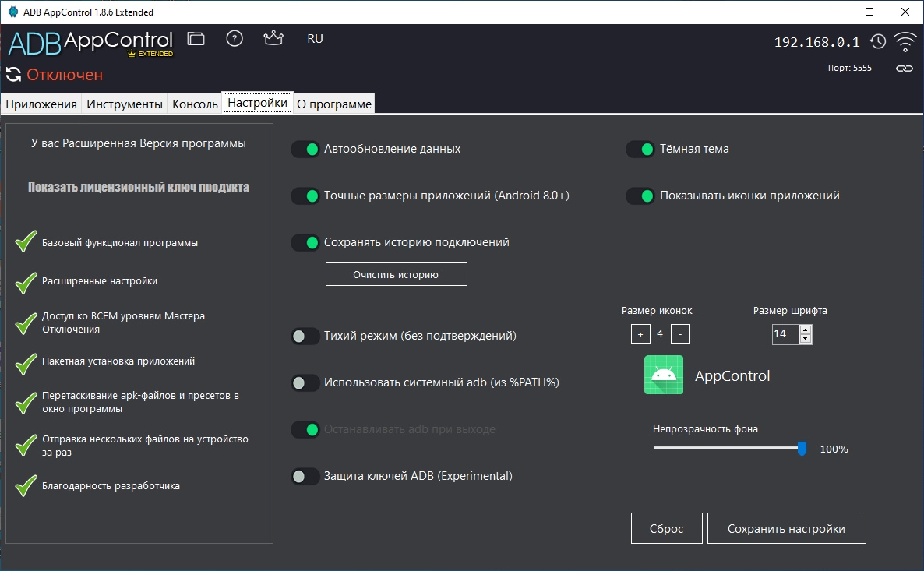Click the help question mark icon
The image size is (924, 571).
pos(235,39)
